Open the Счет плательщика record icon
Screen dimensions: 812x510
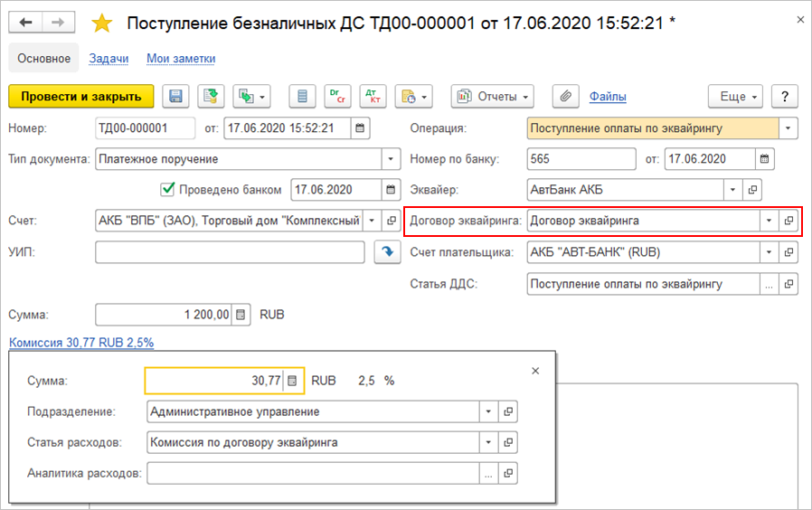pyautogui.click(x=788, y=252)
